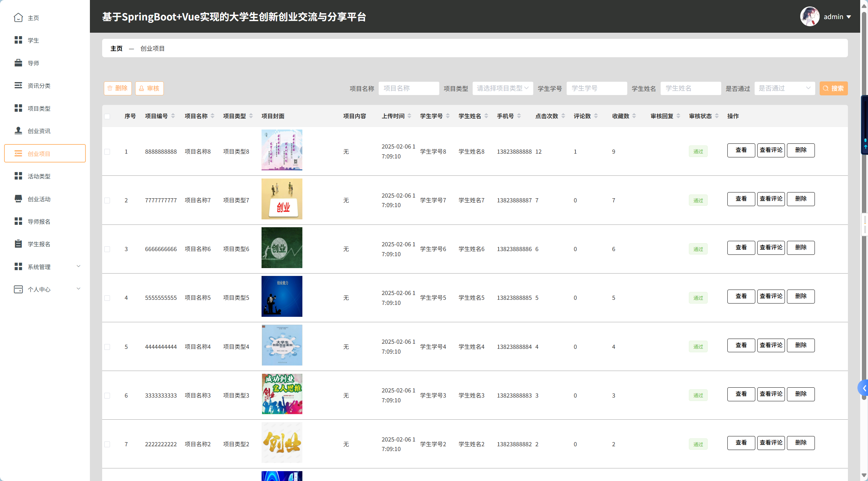Click the clipboard icon beside 学生报名
This screenshot has width=868, height=481.
18,244
